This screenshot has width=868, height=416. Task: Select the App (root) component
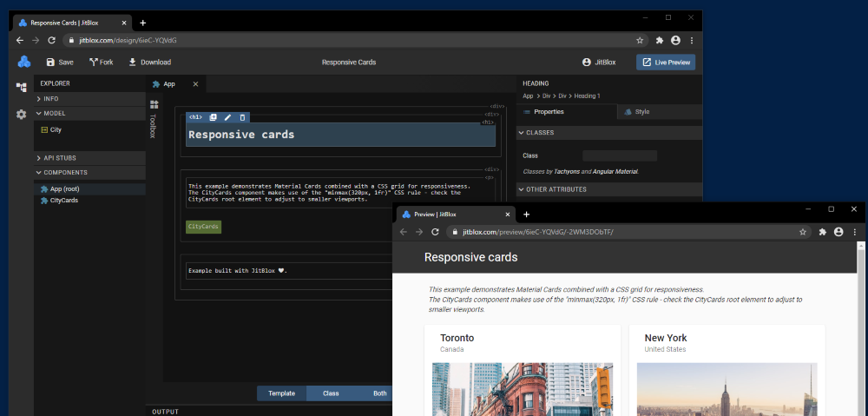point(89,188)
